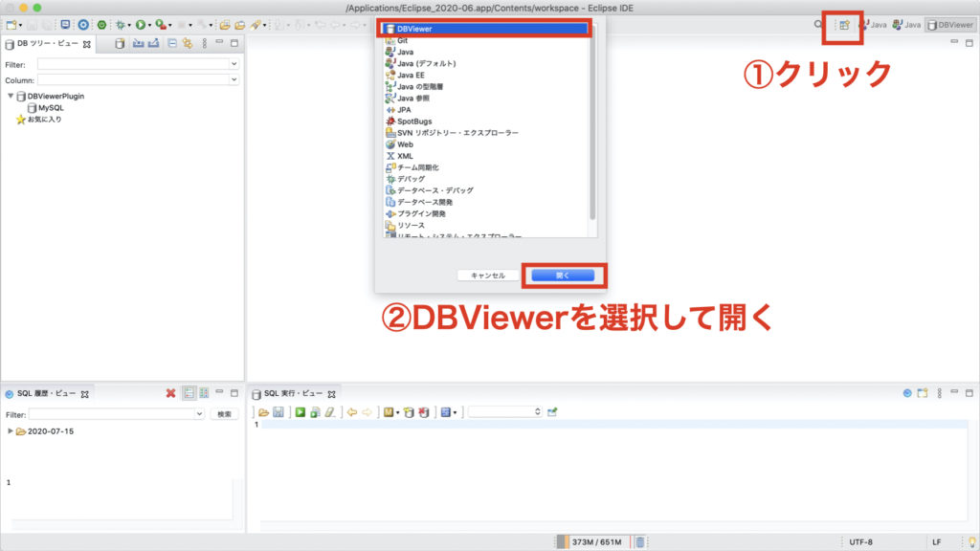Click the UTF-8 encoding in status bar
980x551 pixels.
(860, 542)
